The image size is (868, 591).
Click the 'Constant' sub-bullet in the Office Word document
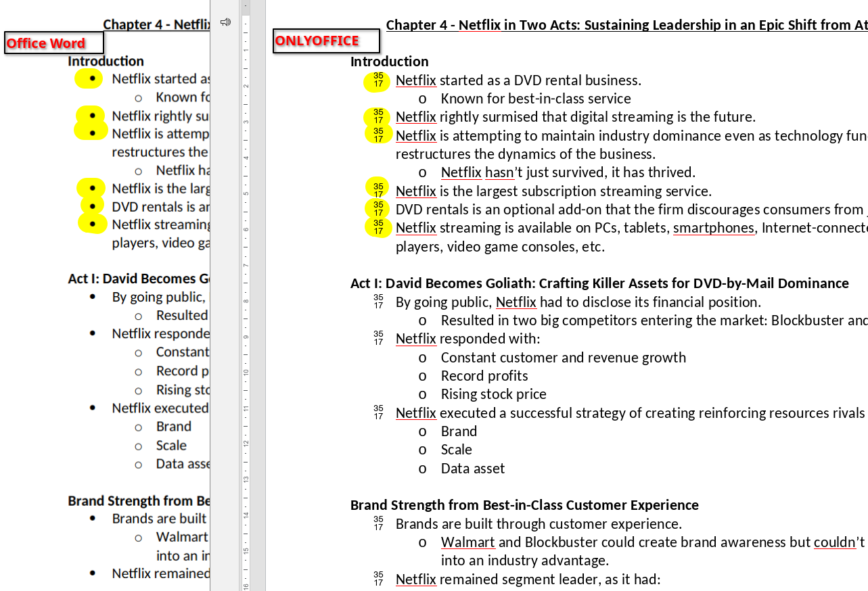coord(183,352)
